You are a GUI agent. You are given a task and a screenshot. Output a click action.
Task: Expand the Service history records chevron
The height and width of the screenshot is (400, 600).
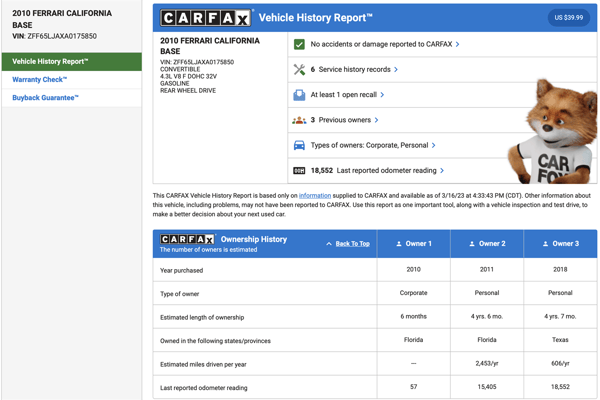click(396, 70)
